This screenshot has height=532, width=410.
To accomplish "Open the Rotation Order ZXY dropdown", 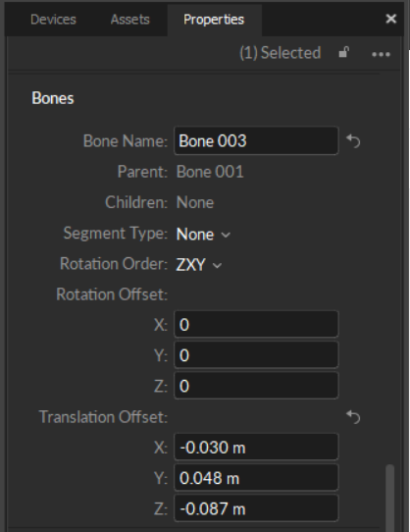I will pyautogui.click(x=199, y=265).
